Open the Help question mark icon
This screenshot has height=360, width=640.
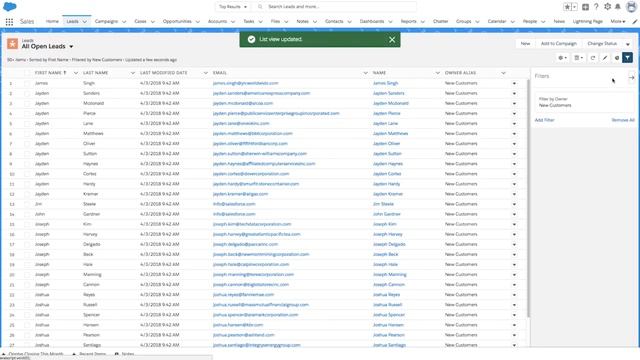point(596,7)
